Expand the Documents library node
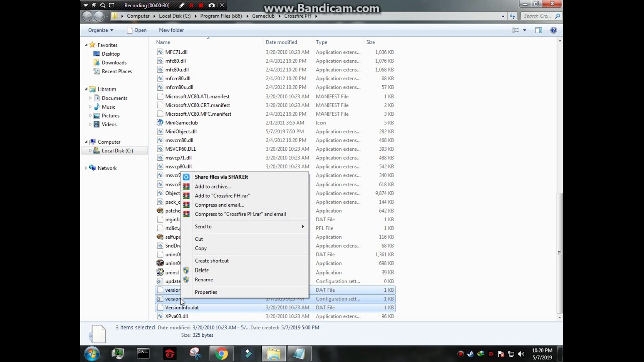This screenshot has height=362, width=644. (x=91, y=98)
